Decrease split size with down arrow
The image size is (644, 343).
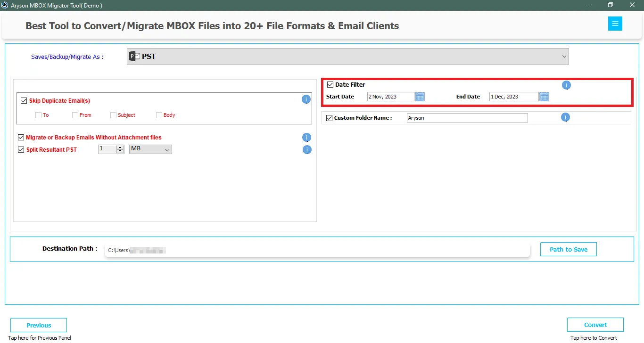pos(120,151)
